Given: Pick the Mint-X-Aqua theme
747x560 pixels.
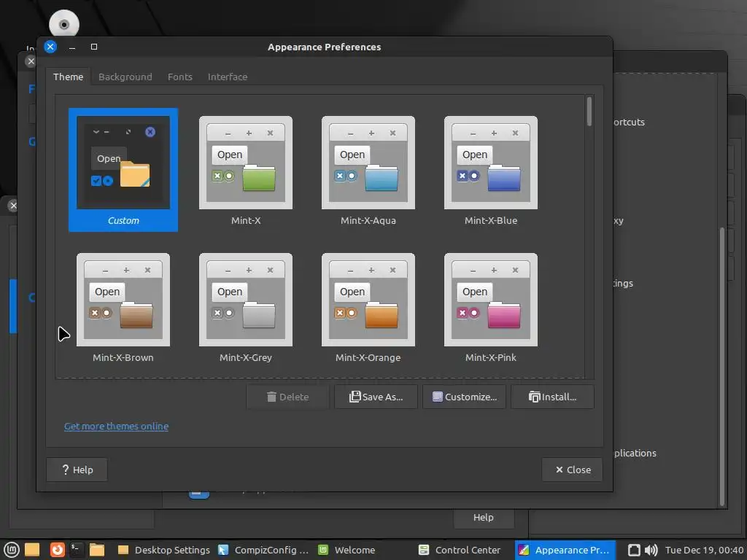Looking at the screenshot, I should click(368, 169).
